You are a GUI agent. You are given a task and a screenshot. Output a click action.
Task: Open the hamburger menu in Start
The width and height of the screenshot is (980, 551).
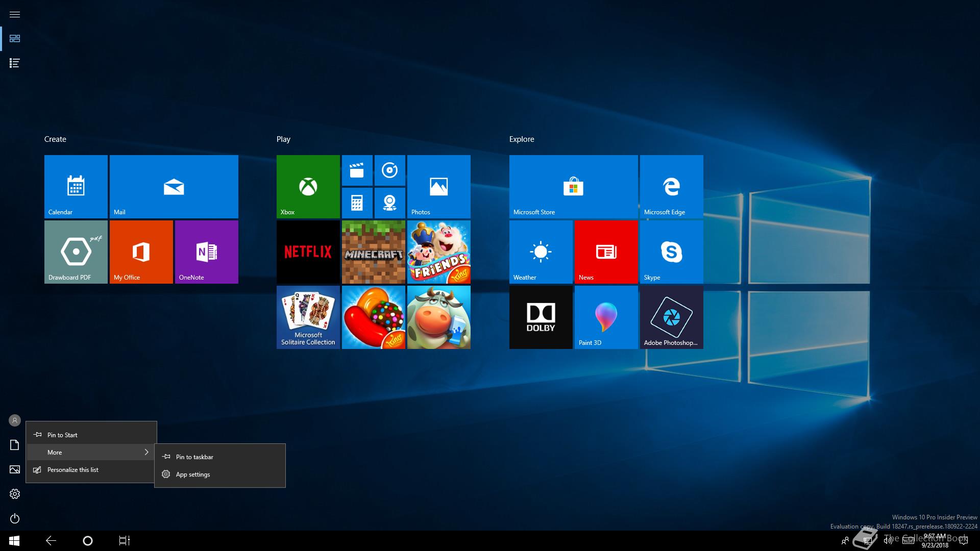point(15,14)
